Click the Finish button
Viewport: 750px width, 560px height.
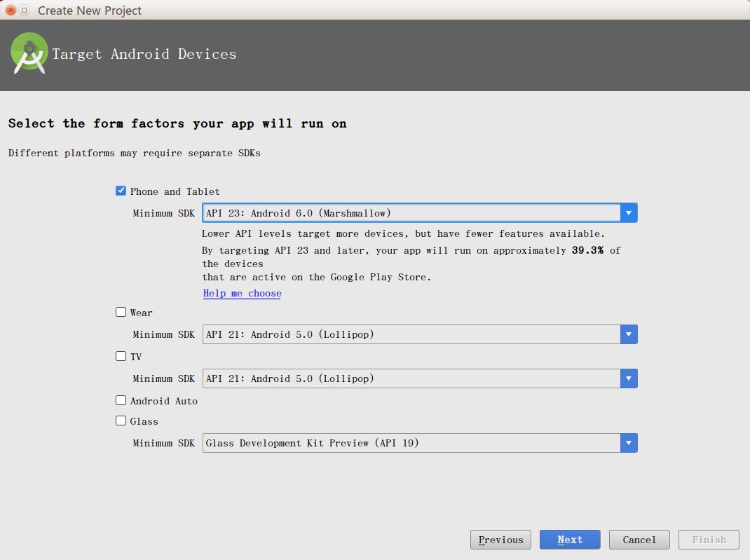click(709, 540)
